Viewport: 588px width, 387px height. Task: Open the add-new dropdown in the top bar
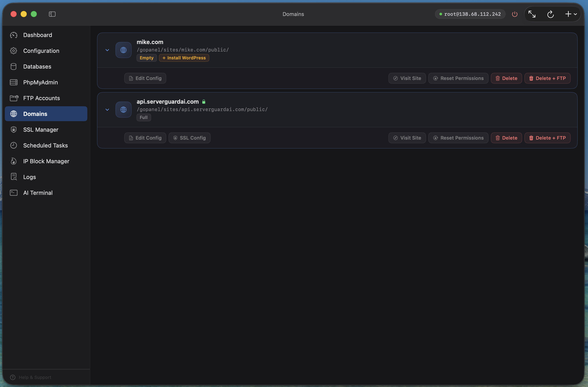pyautogui.click(x=571, y=14)
